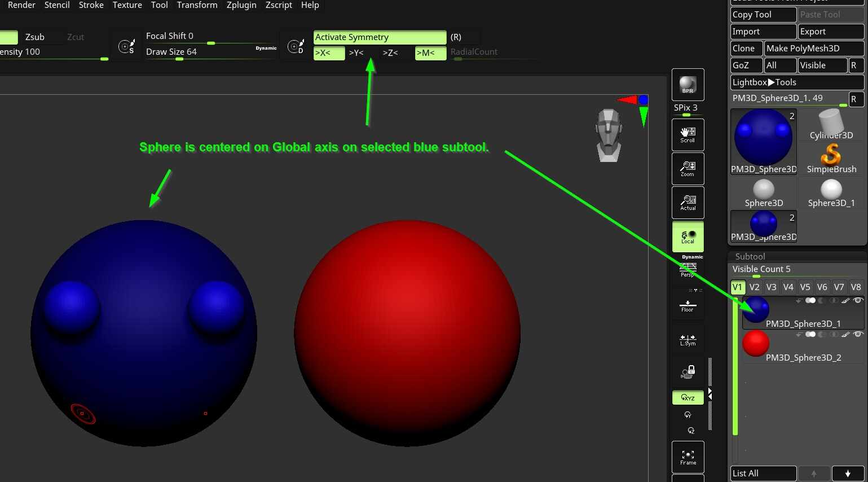Open the Zplugin menu
This screenshot has width=868, height=482.
point(241,5)
